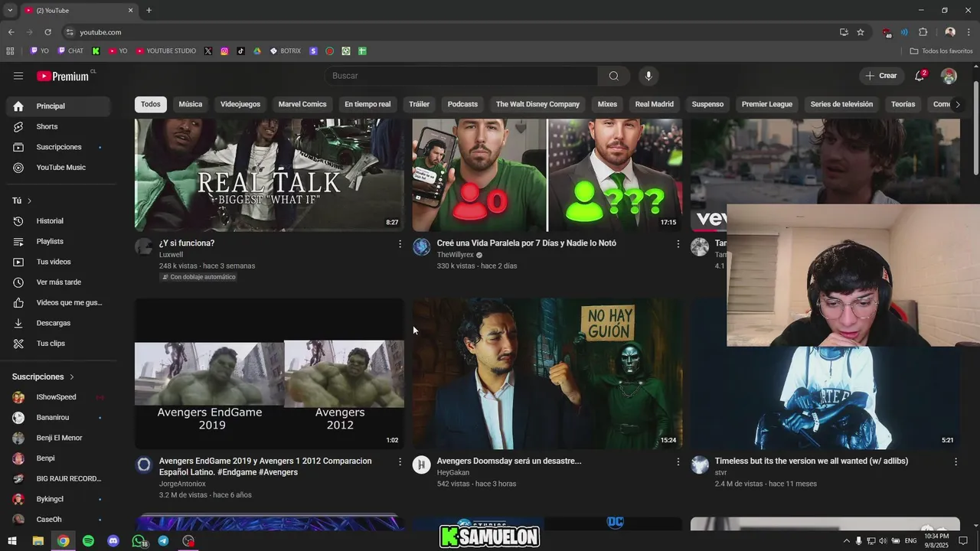Screen dimensions: 980x551
Task: Open YOUTUBE STUDIO bookmark
Action: 166,51
